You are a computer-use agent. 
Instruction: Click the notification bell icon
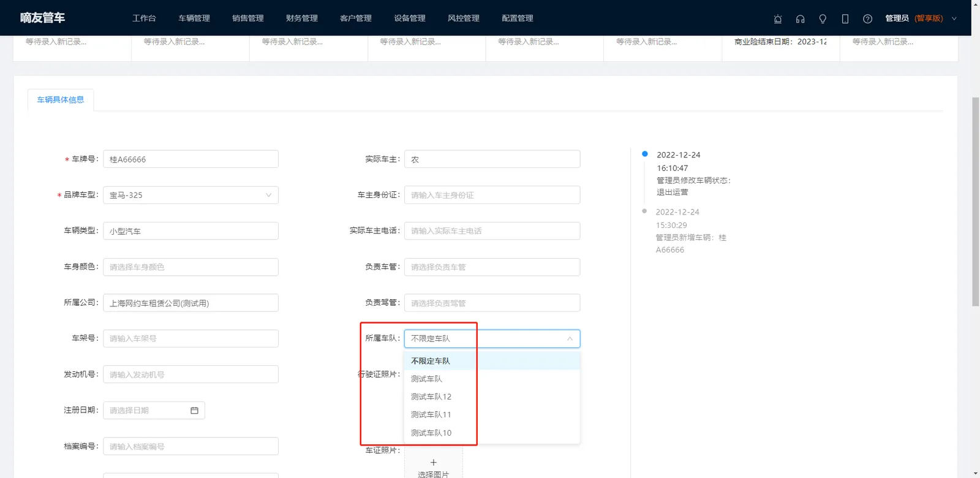pos(778,18)
